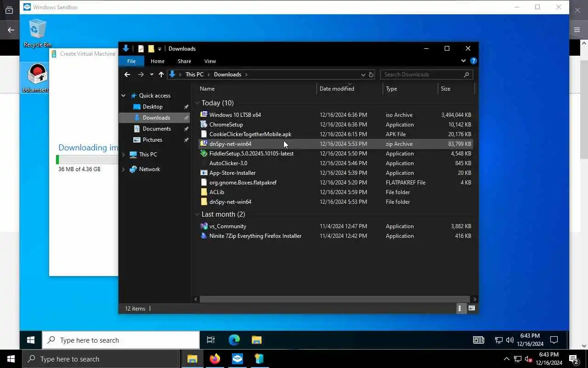
Task: Select the Ninite installer icon
Action: pyautogui.click(x=204, y=236)
